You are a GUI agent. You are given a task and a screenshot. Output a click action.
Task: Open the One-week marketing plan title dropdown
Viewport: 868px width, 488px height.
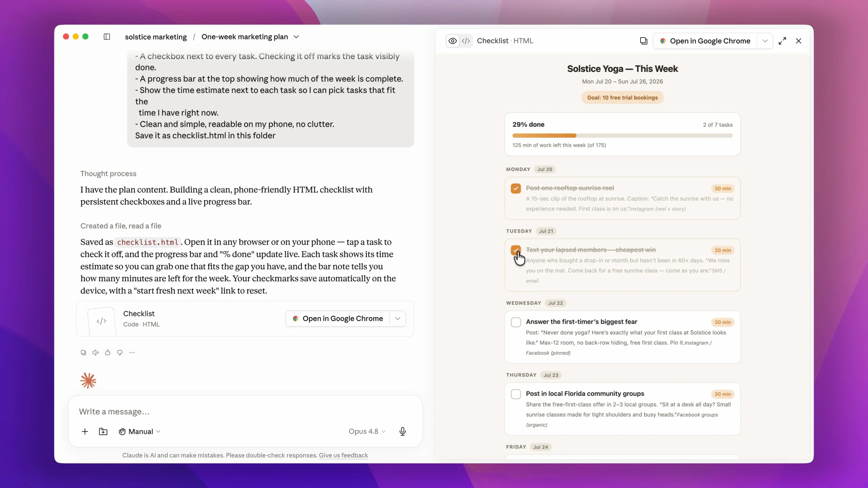[x=296, y=37]
